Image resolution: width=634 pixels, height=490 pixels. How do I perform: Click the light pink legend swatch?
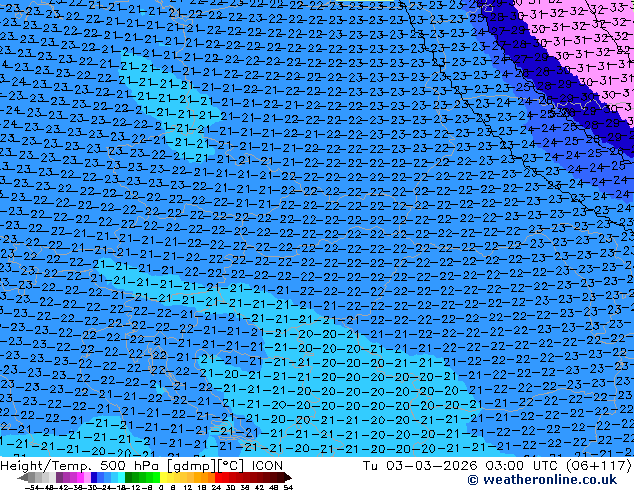tap(87, 477)
